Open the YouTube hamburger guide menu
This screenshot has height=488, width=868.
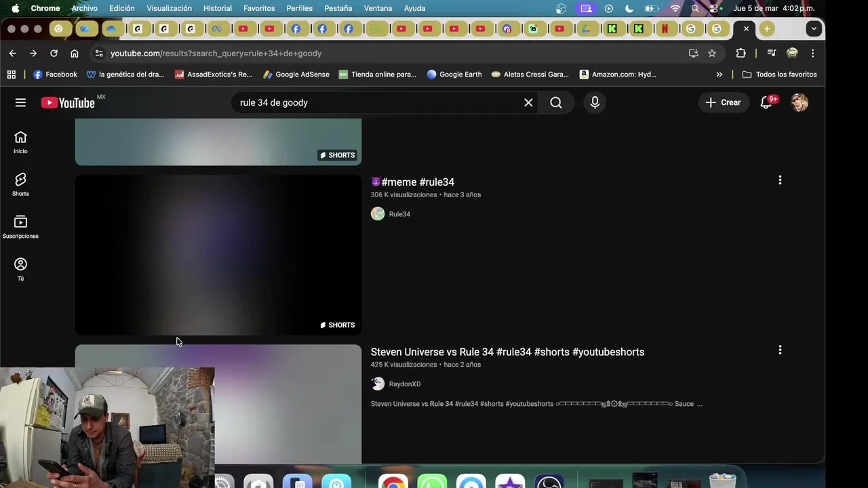click(x=20, y=102)
